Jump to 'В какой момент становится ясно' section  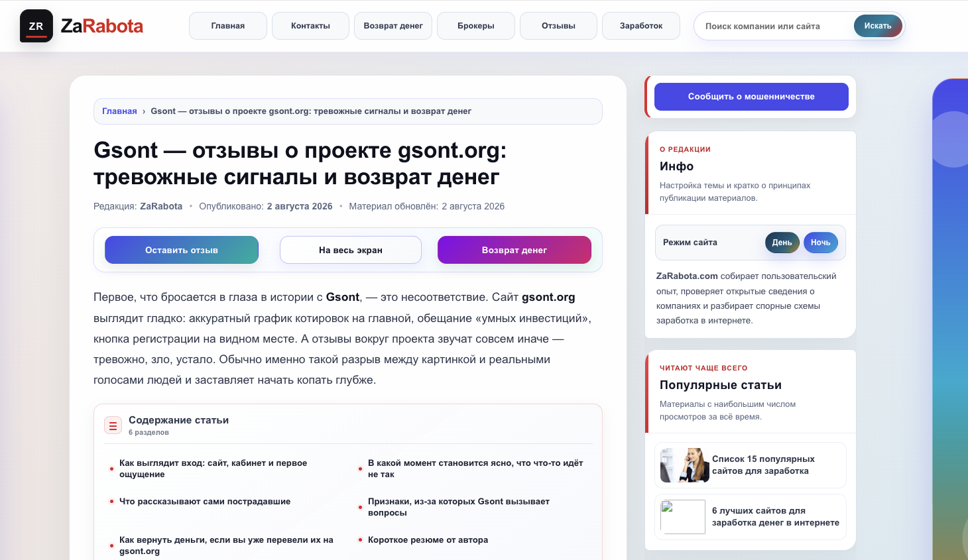tap(475, 469)
